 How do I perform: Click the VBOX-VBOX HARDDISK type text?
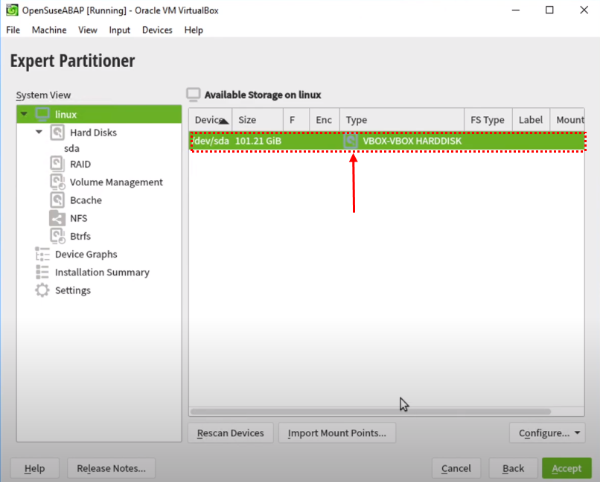coord(412,141)
